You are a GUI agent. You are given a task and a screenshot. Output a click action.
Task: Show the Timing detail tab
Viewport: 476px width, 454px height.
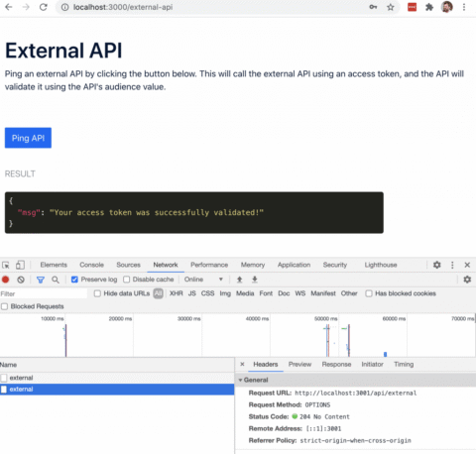[404, 364]
